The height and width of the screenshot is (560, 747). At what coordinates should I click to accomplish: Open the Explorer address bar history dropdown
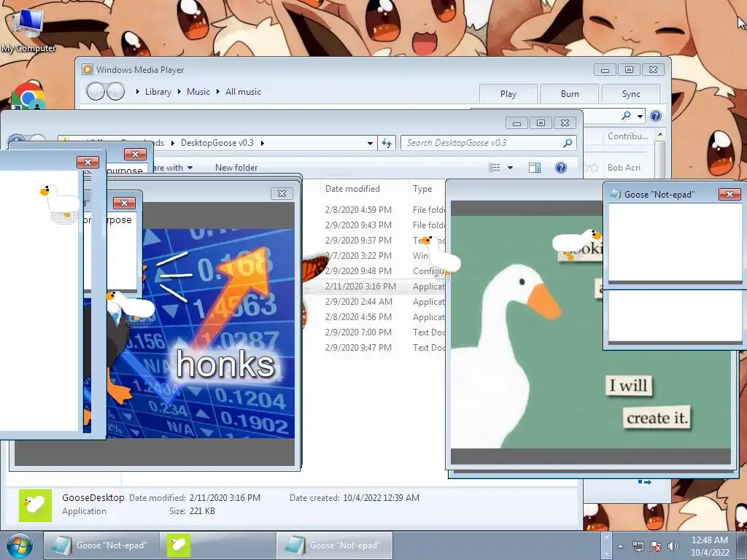[x=370, y=143]
